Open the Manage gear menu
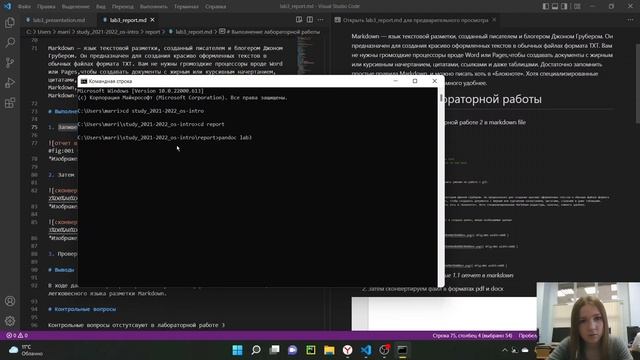This screenshot has width=640, height=360. (x=10, y=321)
